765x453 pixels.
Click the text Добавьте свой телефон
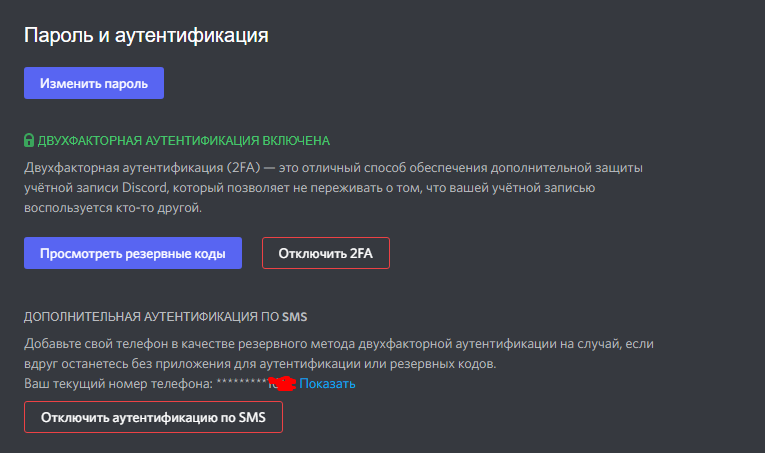tap(96, 344)
